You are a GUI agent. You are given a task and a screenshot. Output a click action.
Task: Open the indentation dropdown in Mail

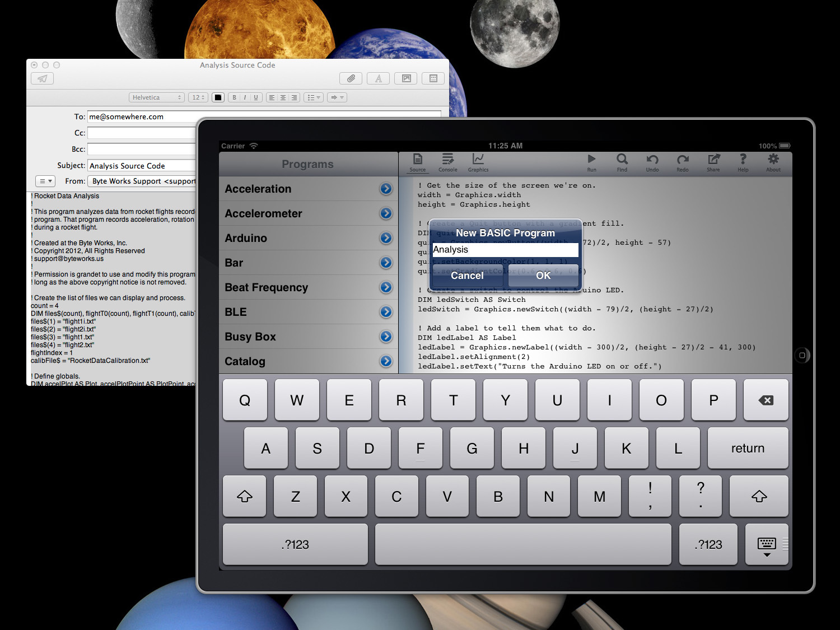tap(337, 97)
